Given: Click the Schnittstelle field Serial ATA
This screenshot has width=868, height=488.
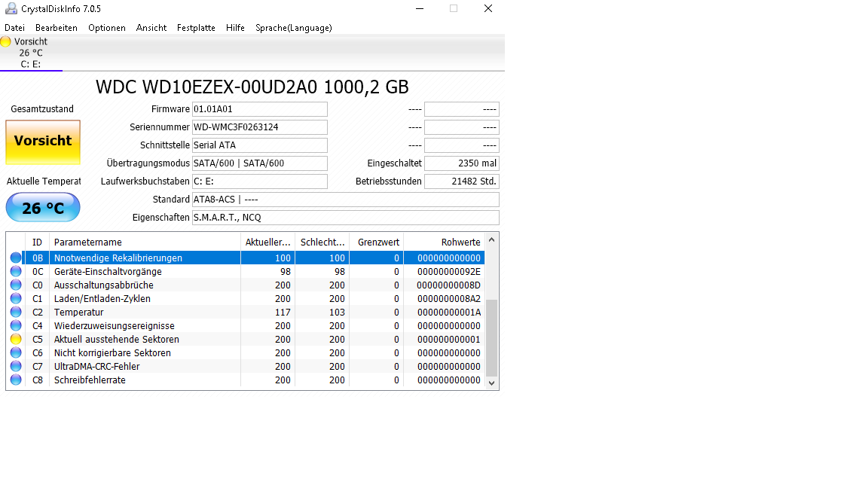Looking at the screenshot, I should tap(260, 145).
